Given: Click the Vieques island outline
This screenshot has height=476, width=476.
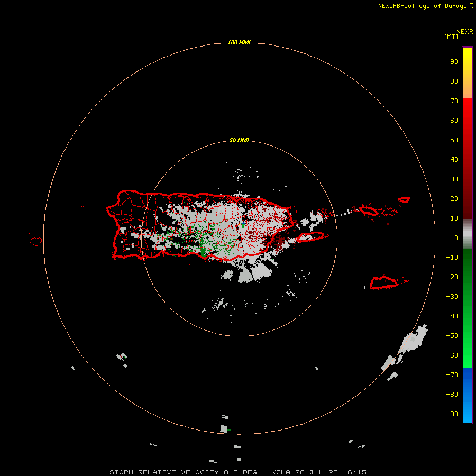Looking at the screenshot, I should pyautogui.click(x=310, y=237).
